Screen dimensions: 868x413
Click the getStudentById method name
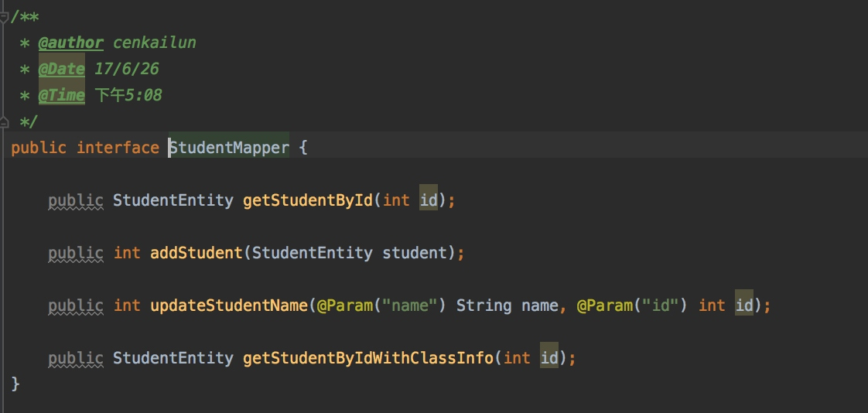coord(308,200)
